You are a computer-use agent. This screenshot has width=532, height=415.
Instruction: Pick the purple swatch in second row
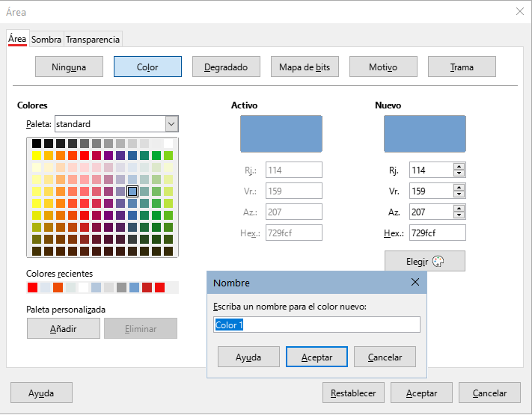[108, 156]
